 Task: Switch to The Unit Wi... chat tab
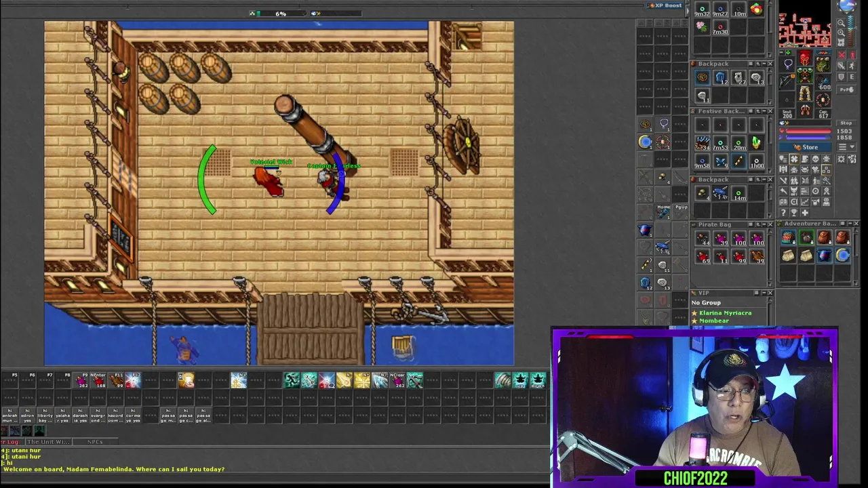tap(49, 442)
